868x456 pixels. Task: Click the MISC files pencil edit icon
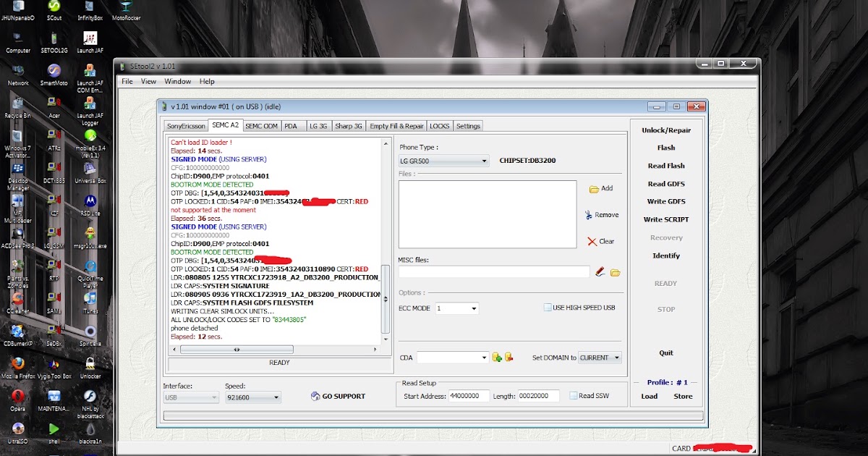[x=600, y=272]
